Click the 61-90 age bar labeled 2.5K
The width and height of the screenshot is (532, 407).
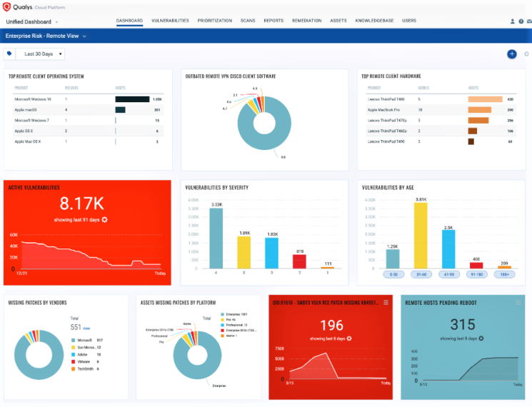click(448, 249)
